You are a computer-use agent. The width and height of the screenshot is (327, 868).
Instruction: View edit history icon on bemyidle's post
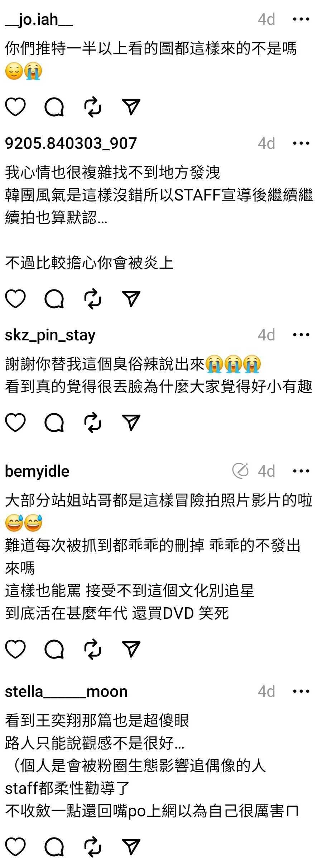[240, 471]
